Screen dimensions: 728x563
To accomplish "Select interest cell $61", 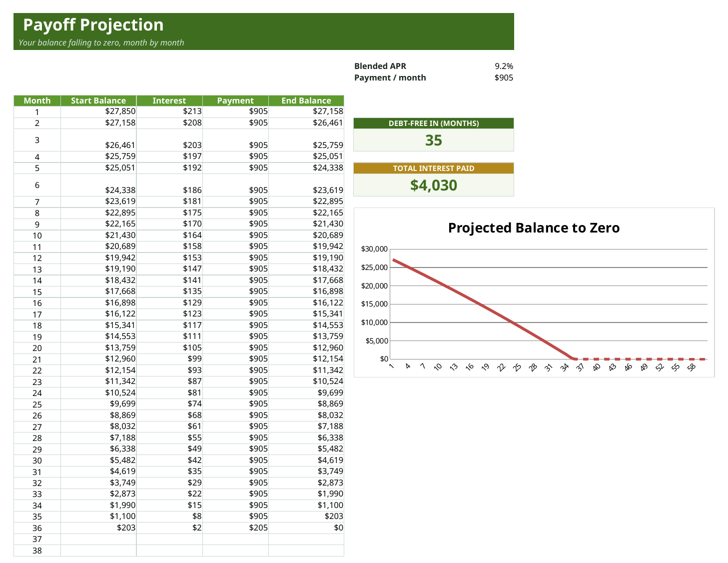I will click(169, 426).
